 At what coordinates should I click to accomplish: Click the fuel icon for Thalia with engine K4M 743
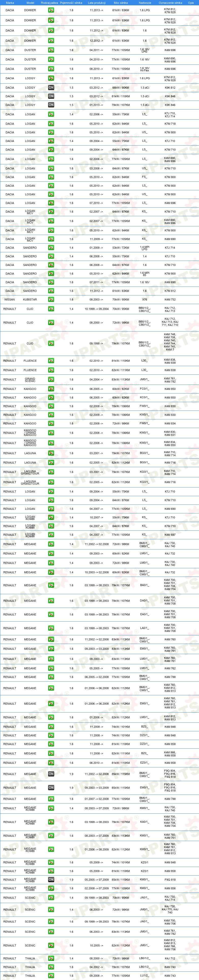pyautogui.click(x=51, y=976)
